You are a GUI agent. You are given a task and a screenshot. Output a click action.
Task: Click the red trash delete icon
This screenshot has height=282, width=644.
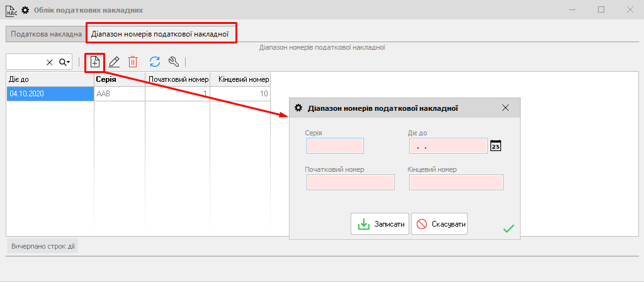[133, 62]
